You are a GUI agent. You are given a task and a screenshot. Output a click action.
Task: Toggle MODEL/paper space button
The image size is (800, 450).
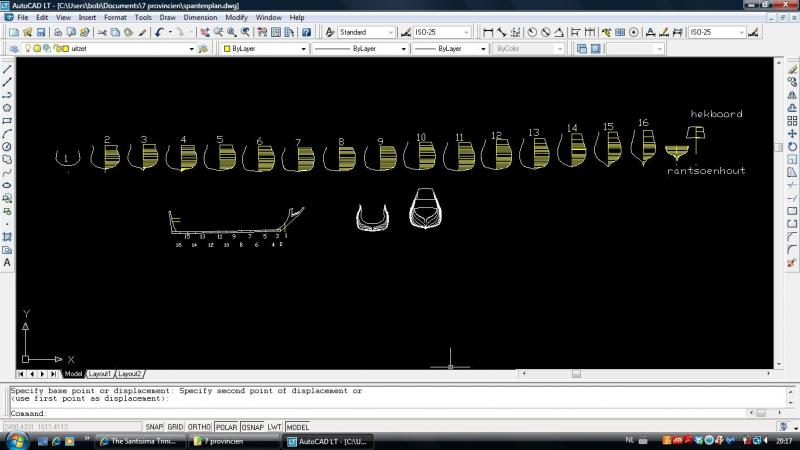[x=297, y=427]
